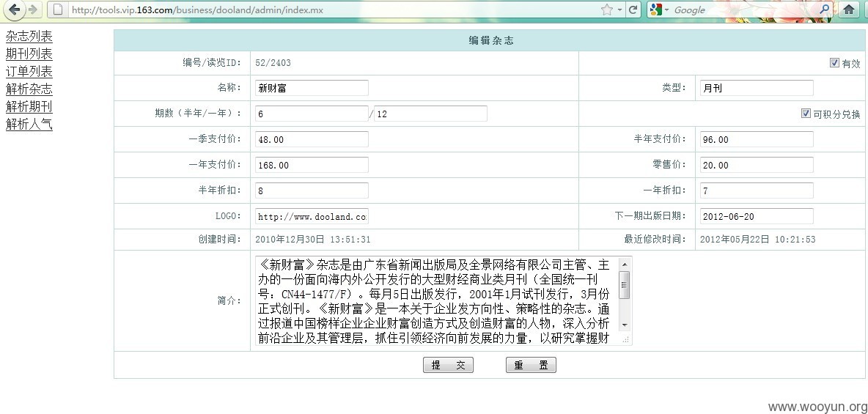Viewport: 868px width, 414px height.
Task: Click into the Google search box
Action: click(745, 10)
